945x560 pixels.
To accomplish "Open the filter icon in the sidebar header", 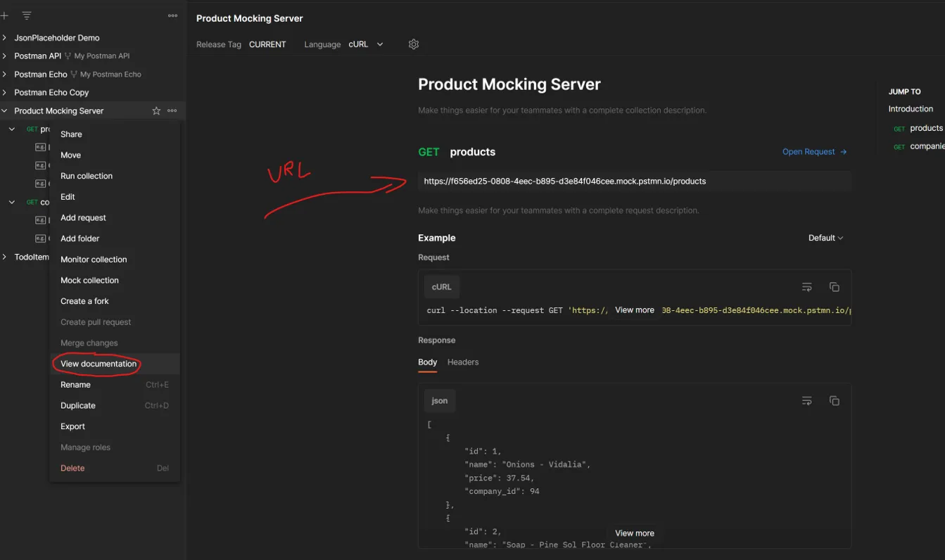I will 27,15.
